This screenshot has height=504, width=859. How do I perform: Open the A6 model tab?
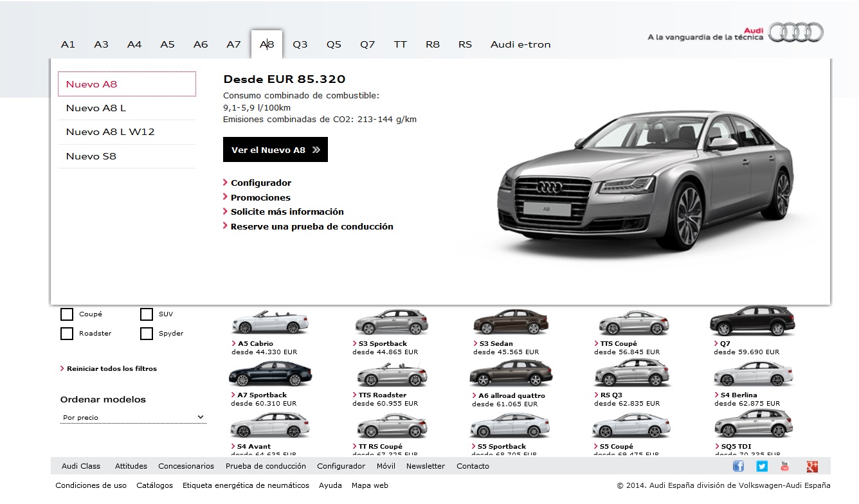201,44
